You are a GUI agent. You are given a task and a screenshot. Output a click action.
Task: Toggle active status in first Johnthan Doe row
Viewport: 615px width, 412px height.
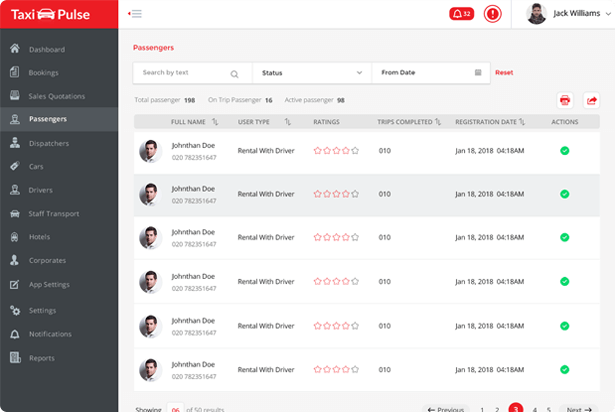pyautogui.click(x=564, y=151)
